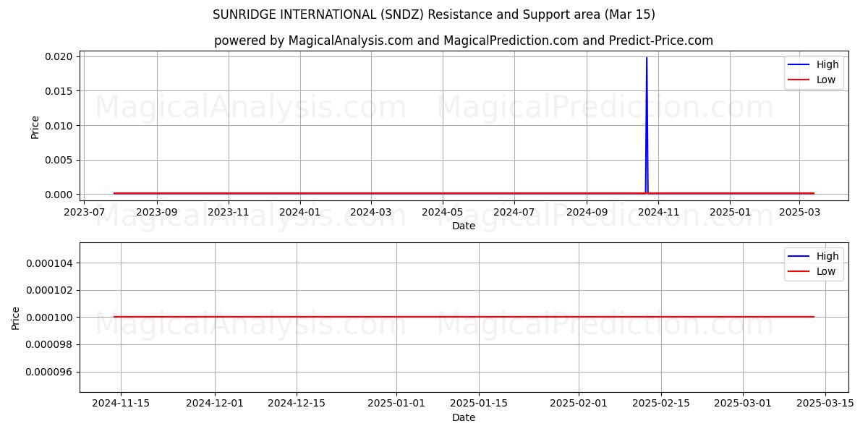Click the x-axis date 2025-02-15
This screenshot has height=434, width=868.
click(661, 404)
